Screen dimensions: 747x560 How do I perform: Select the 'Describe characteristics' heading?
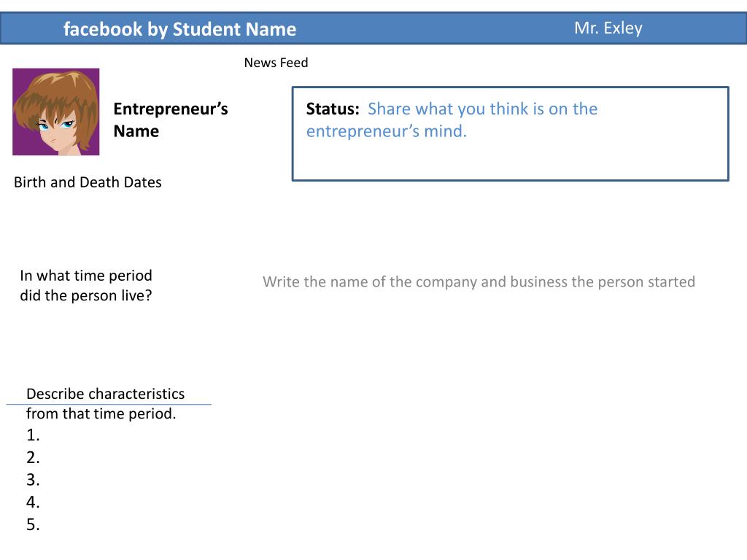pyautogui.click(x=105, y=394)
